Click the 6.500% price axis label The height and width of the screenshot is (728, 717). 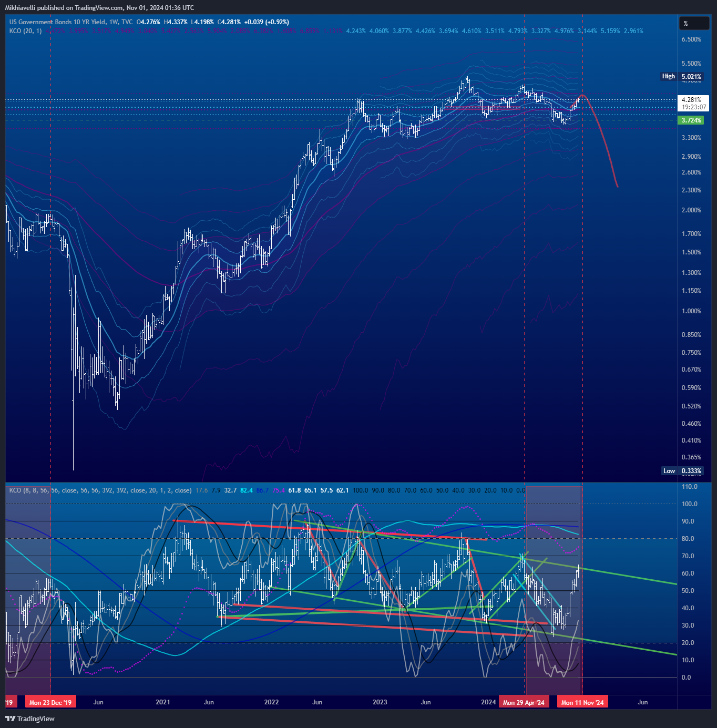691,39
